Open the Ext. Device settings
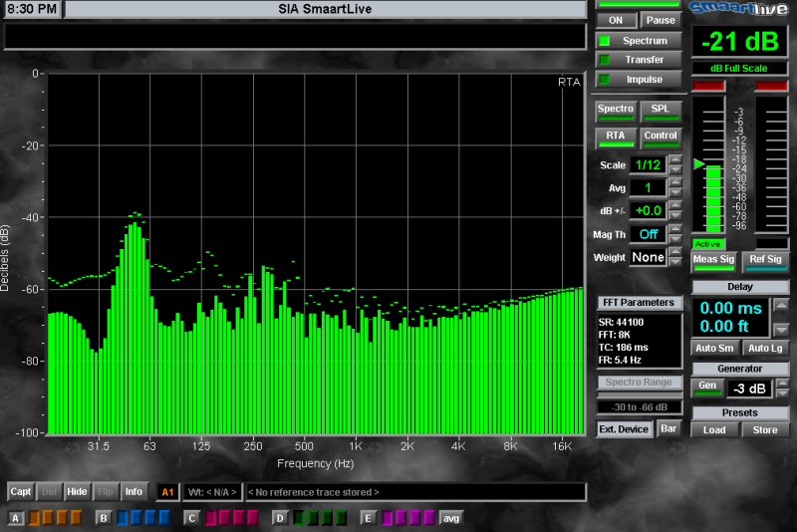This screenshot has height=532, width=797. [x=624, y=429]
